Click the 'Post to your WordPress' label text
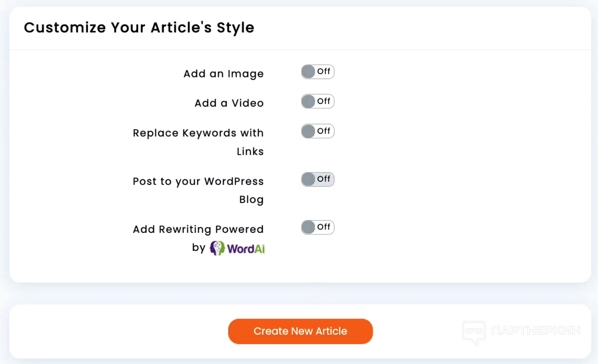Viewport: 598px width, 364px height. (x=198, y=181)
